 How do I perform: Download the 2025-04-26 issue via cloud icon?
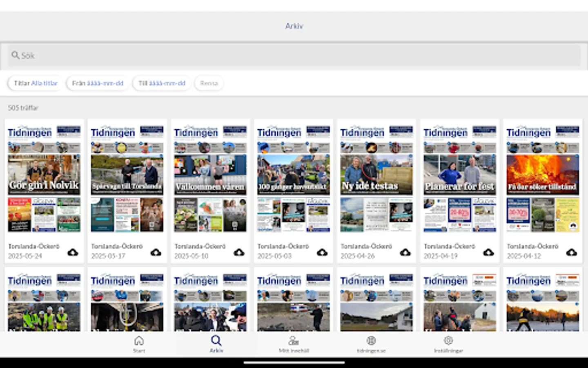pos(405,252)
